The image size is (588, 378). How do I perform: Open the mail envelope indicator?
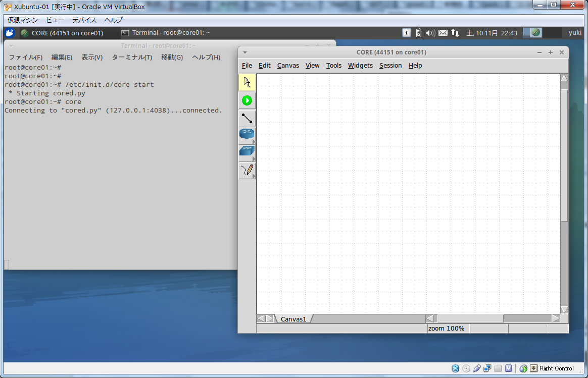click(x=443, y=33)
